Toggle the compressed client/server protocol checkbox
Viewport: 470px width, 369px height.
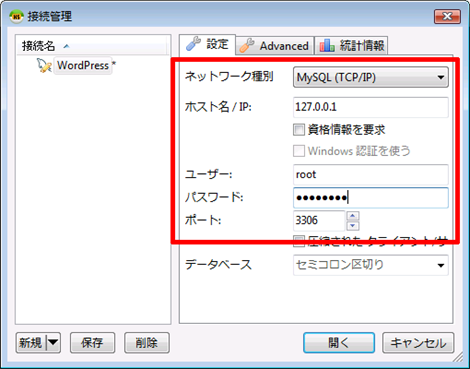coord(299,241)
